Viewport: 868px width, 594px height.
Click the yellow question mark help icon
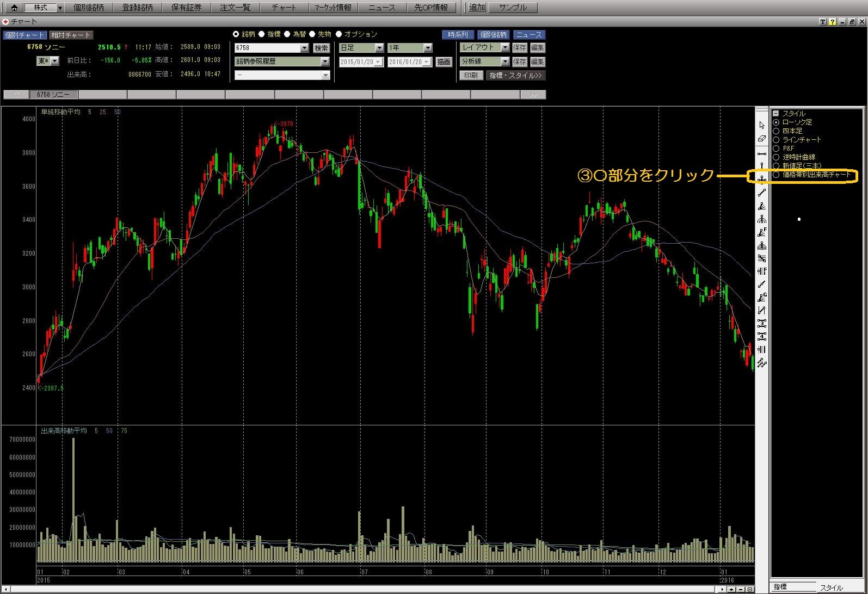(832, 22)
